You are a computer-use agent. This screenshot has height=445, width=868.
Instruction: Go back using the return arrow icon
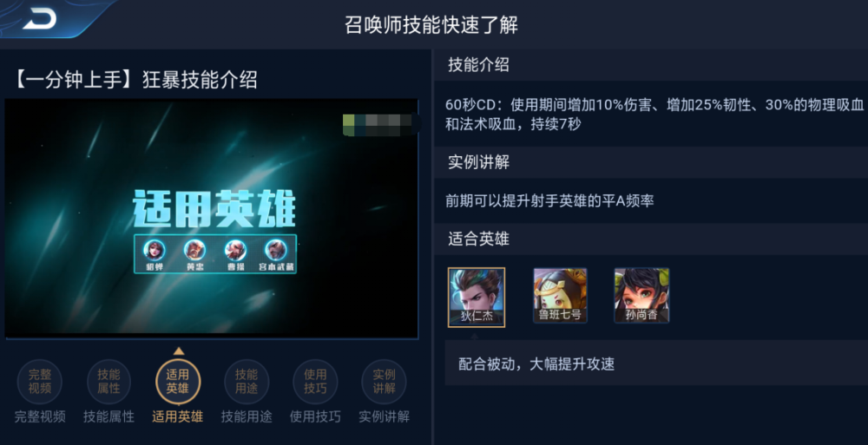pyautogui.click(x=39, y=19)
